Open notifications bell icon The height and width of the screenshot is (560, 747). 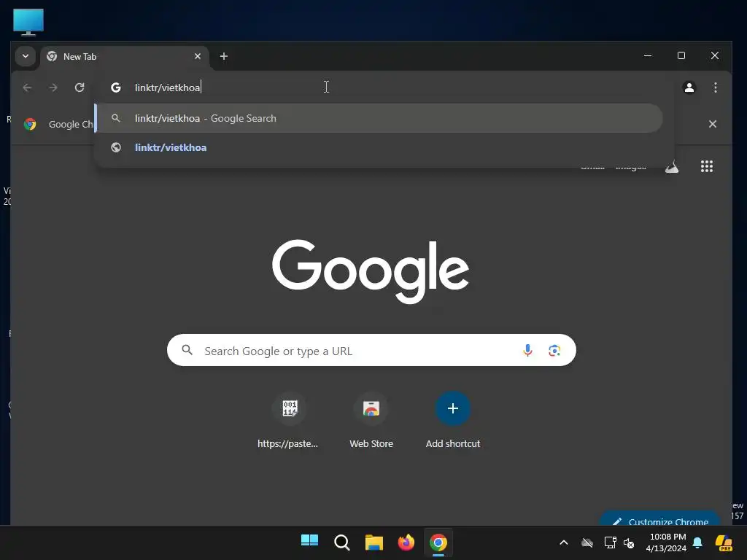(697, 542)
